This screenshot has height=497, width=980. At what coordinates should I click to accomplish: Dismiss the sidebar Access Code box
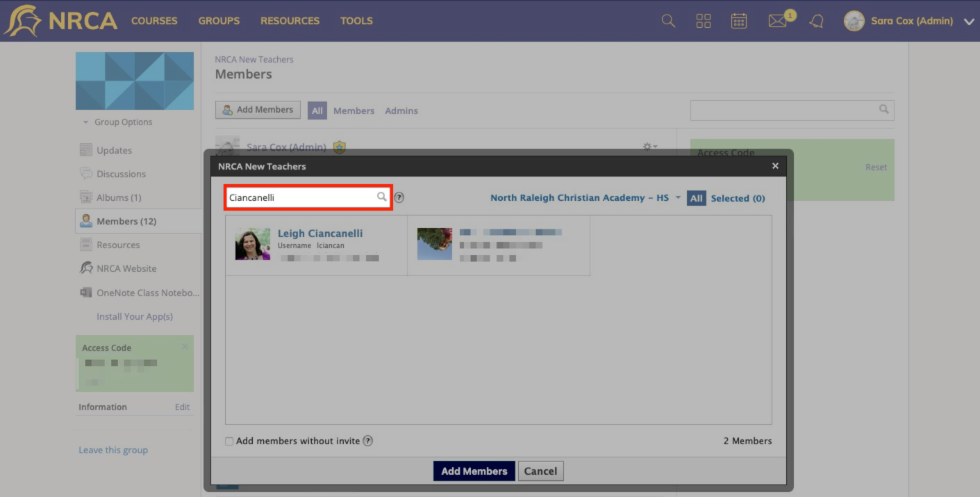(x=185, y=346)
